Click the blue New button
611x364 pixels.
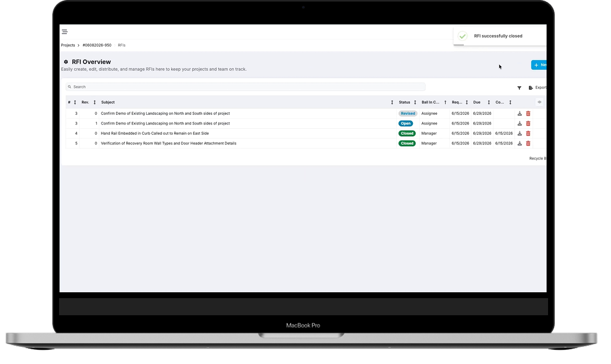click(x=539, y=65)
